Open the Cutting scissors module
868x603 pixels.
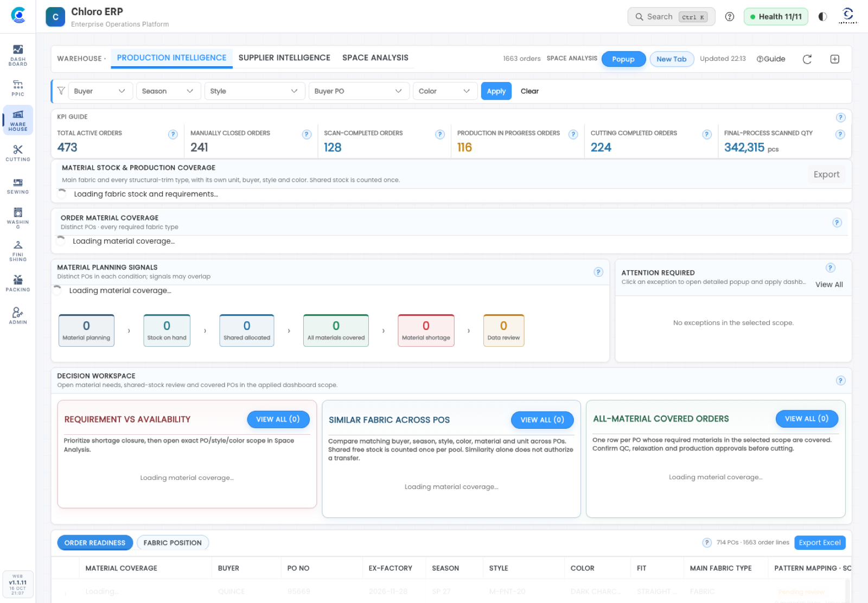coord(18,153)
